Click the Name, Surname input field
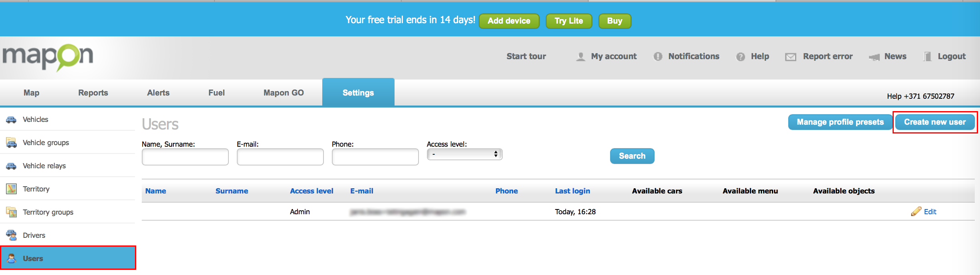 185,157
